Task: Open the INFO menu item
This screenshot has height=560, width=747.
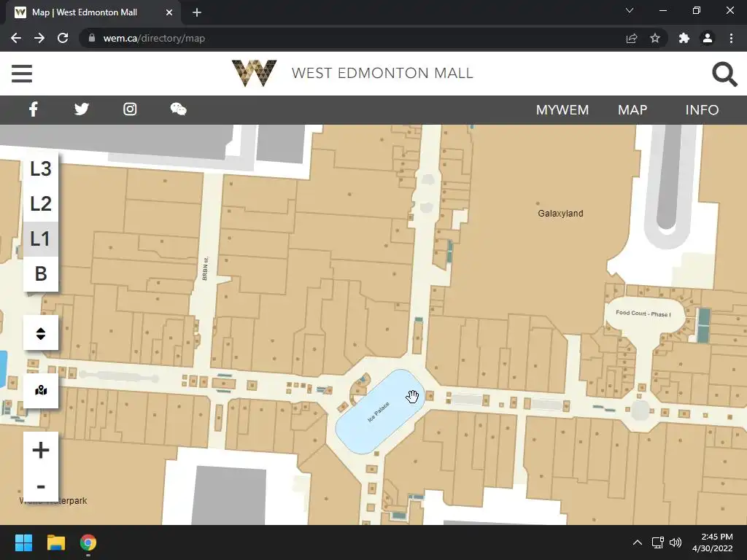Action: click(x=702, y=110)
